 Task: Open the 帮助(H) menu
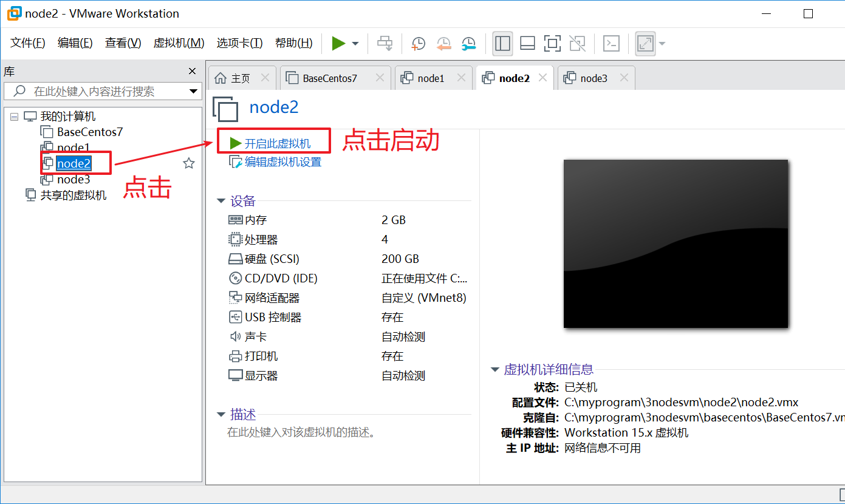[x=293, y=43]
